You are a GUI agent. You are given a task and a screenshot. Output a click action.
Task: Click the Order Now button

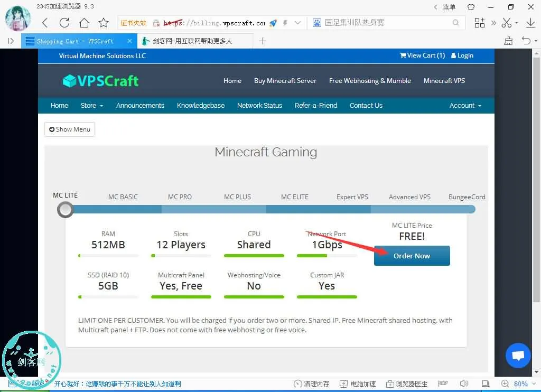tap(412, 256)
